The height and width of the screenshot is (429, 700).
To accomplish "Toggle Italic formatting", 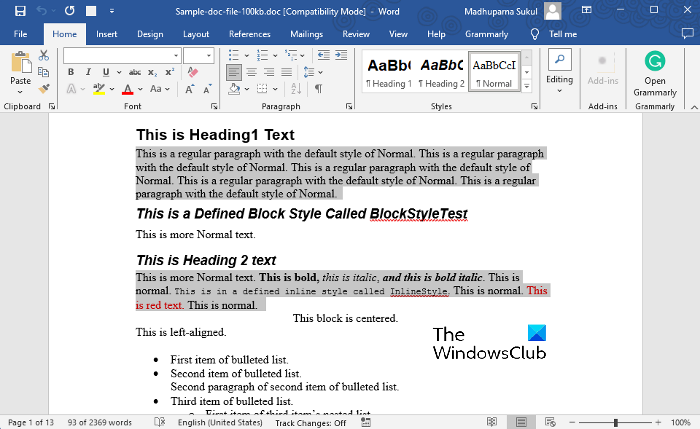I will click(88, 72).
